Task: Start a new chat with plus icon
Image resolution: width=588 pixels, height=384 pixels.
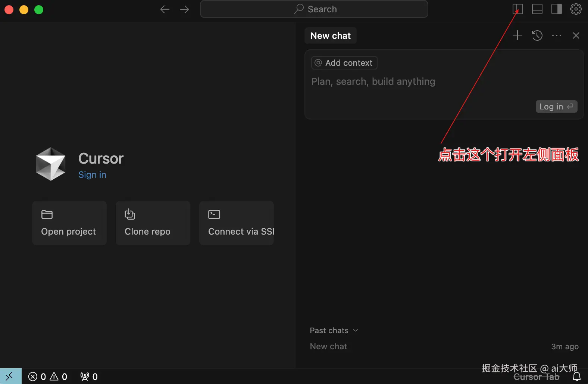Action: pyautogui.click(x=517, y=35)
